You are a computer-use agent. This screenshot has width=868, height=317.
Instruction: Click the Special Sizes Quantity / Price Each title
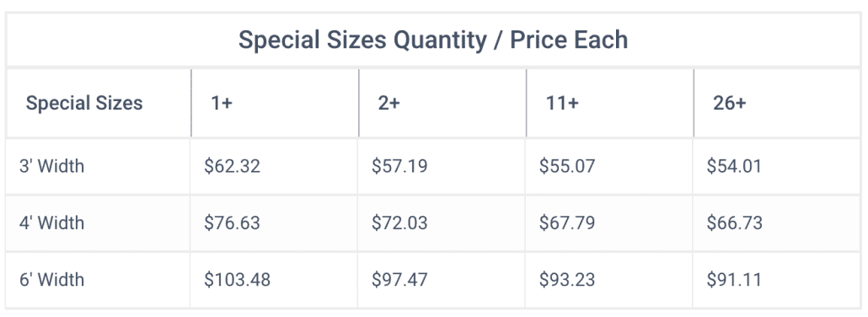[x=433, y=40]
